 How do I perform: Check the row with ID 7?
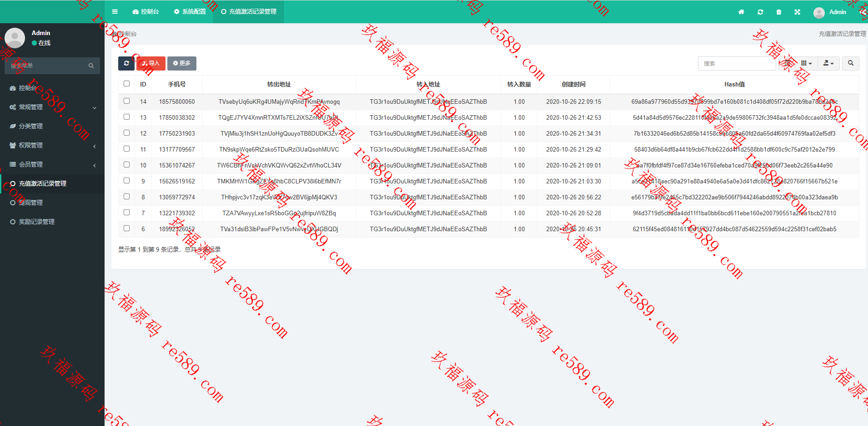[x=126, y=213]
